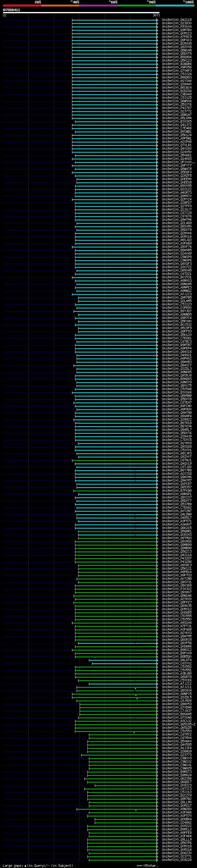The width and height of the screenshot is (197, 868).
Task: Click label UniRef100_Q5QHR1
Action: tap(177, 531)
